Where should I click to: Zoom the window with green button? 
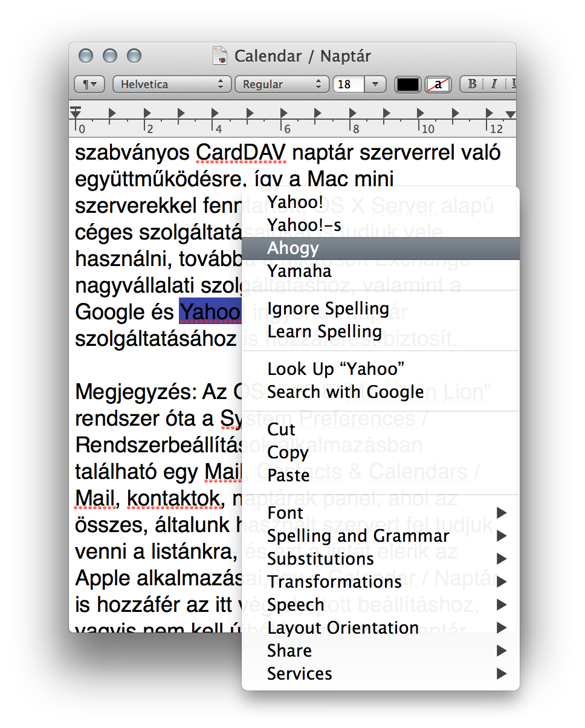[134, 56]
